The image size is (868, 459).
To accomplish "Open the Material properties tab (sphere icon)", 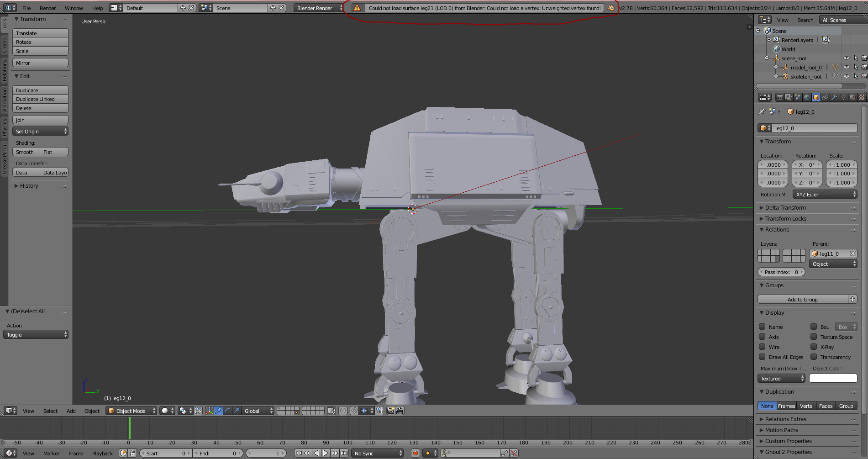I will coord(852,97).
